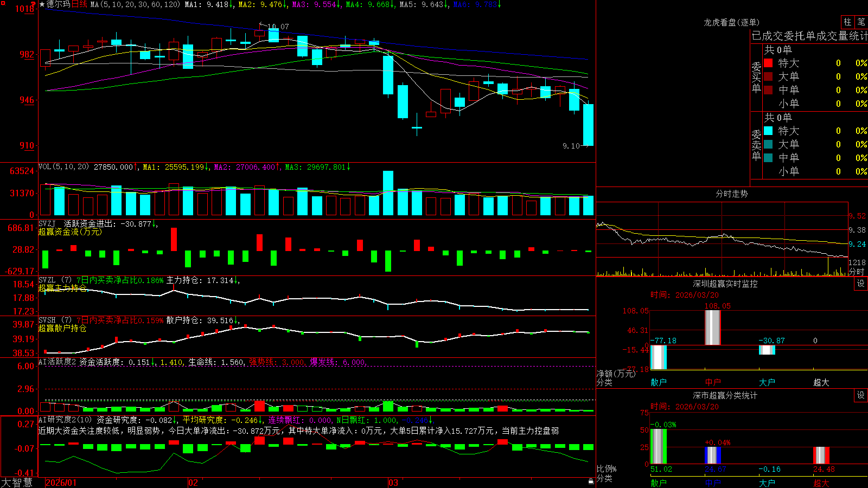Click the 大智慧 logo at bottom-left

pyautogui.click(x=17, y=483)
